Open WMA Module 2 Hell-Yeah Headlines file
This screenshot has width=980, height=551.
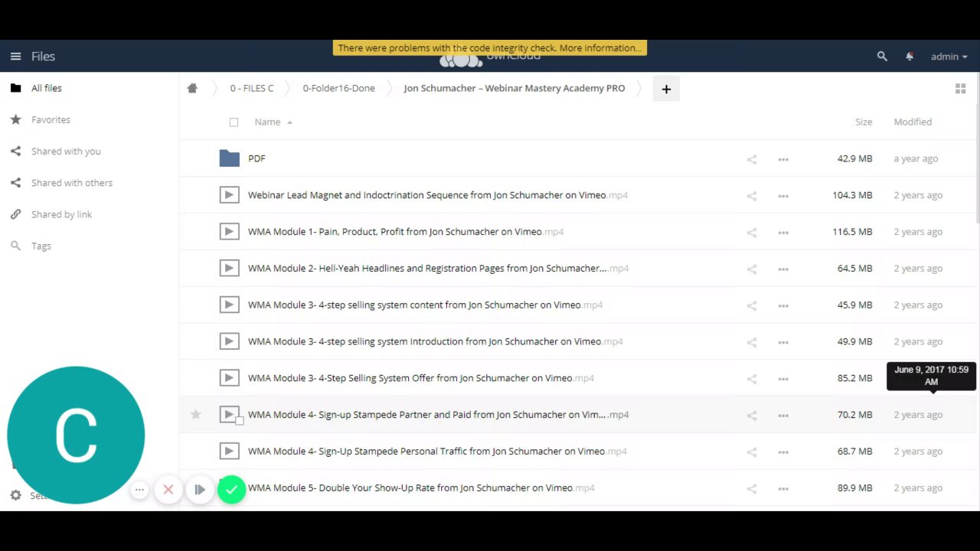click(x=438, y=269)
